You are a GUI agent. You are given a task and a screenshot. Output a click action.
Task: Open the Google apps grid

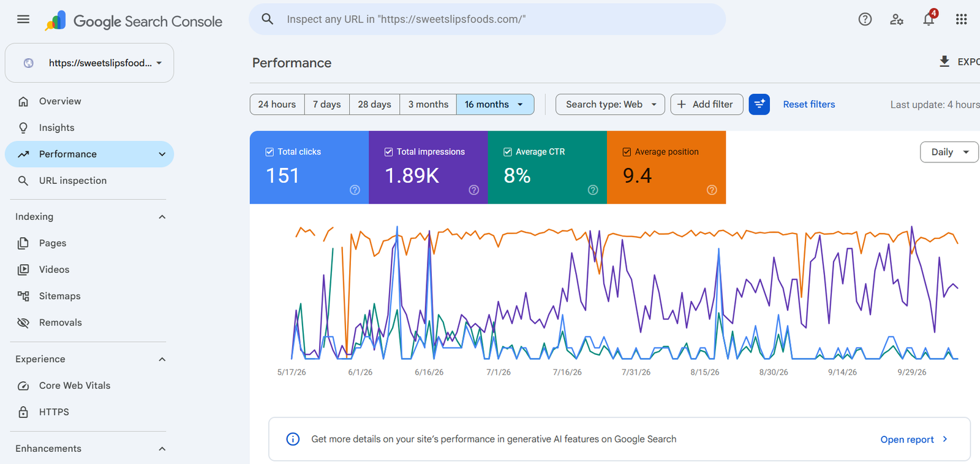pyautogui.click(x=962, y=19)
